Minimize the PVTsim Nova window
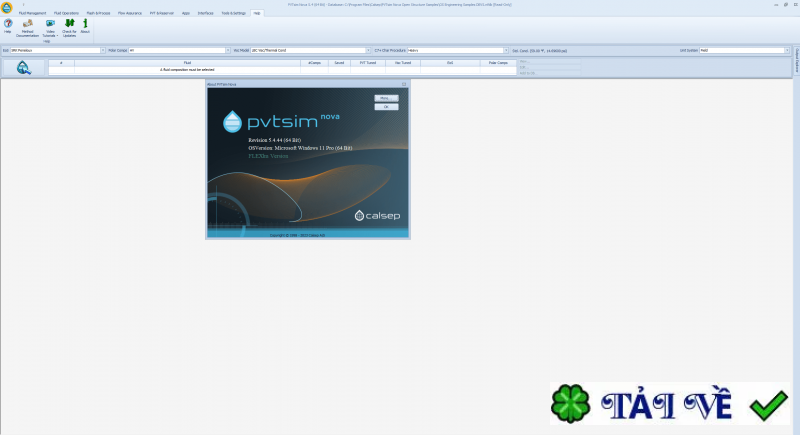800x435 pixels. tap(776, 5)
